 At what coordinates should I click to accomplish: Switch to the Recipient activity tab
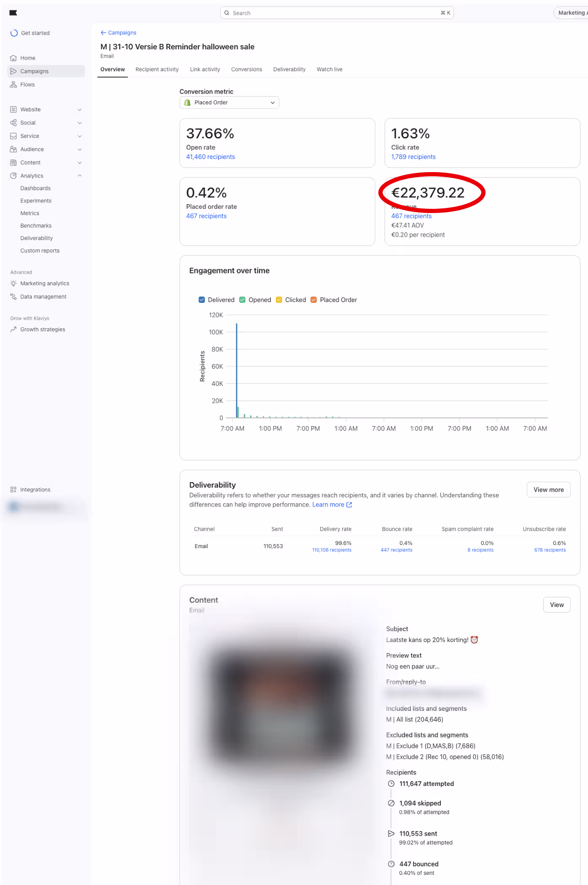pos(157,70)
